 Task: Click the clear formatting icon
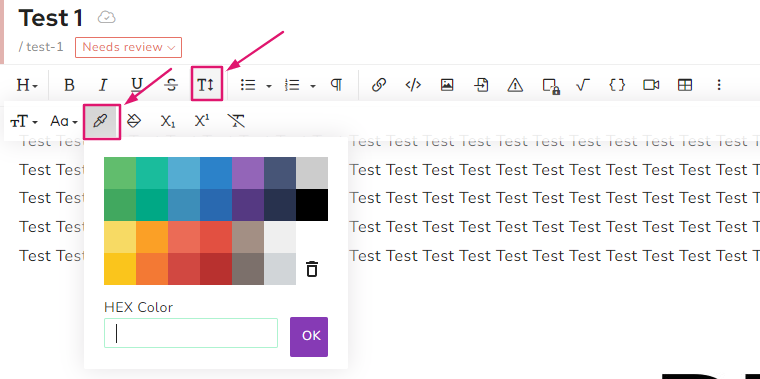[236, 121]
